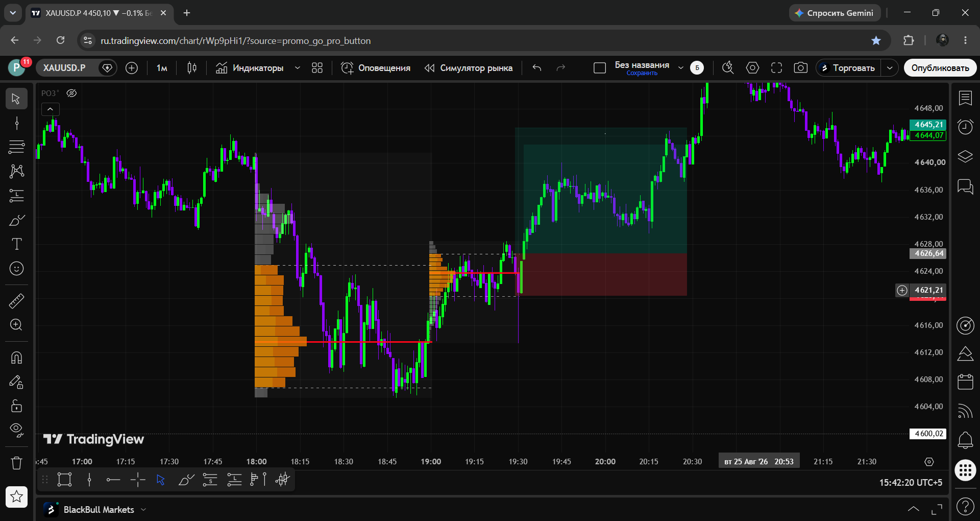Open the Индикаторы menu

(x=250, y=68)
